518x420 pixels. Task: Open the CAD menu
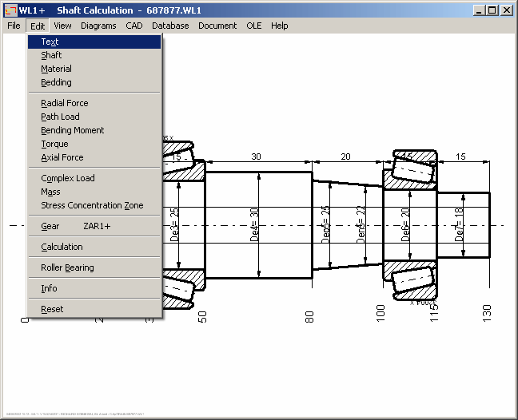pyautogui.click(x=134, y=26)
